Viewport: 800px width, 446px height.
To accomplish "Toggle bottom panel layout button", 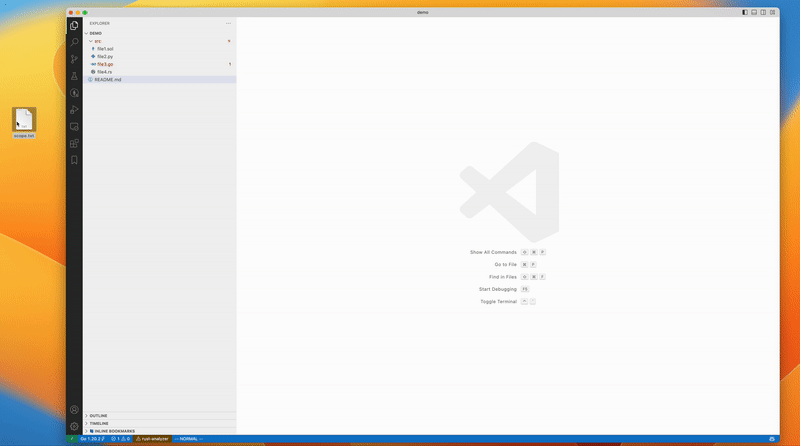I will [x=754, y=12].
